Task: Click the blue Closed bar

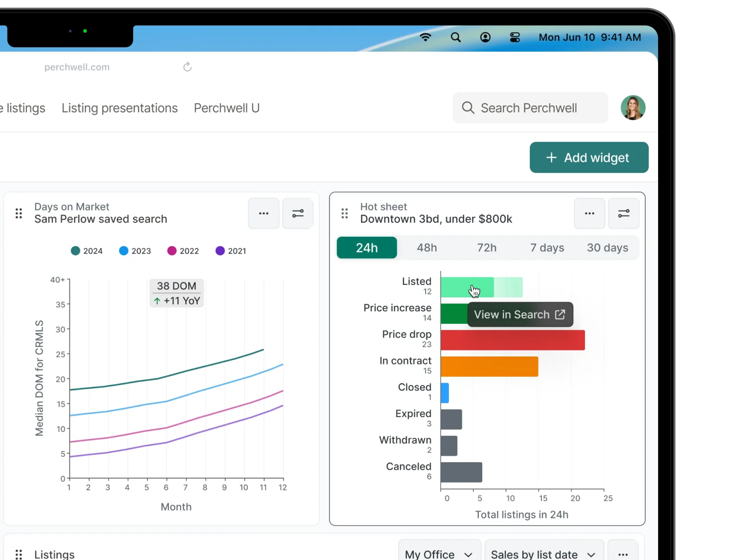Action: tap(444, 393)
